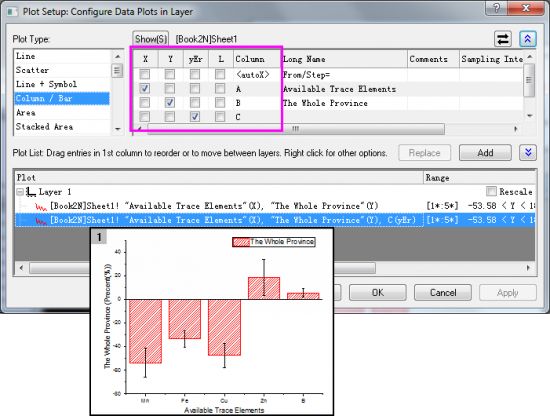Click the Cancel button
The width and height of the screenshot is (550, 416).
443,293
